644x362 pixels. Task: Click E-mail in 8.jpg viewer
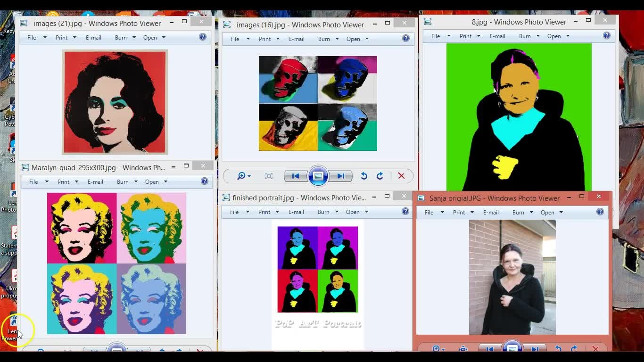(x=497, y=36)
